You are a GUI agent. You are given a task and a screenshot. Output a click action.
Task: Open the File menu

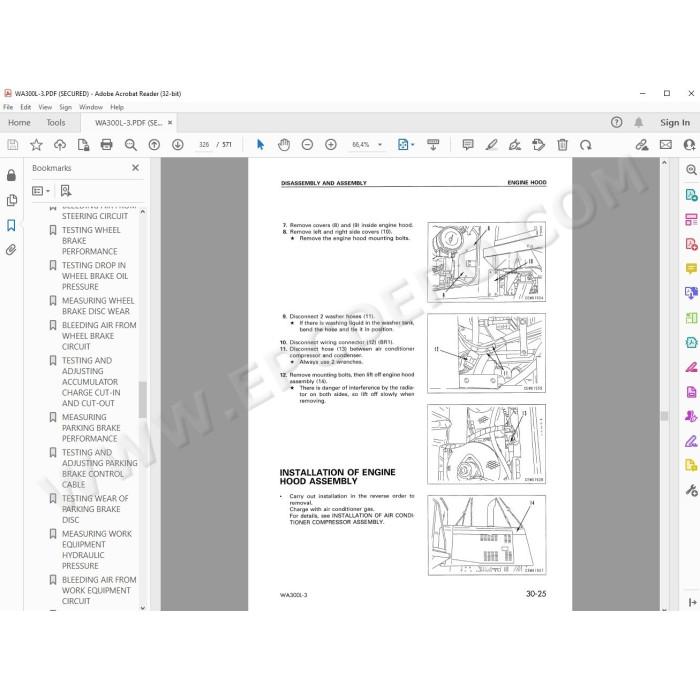coord(8,107)
